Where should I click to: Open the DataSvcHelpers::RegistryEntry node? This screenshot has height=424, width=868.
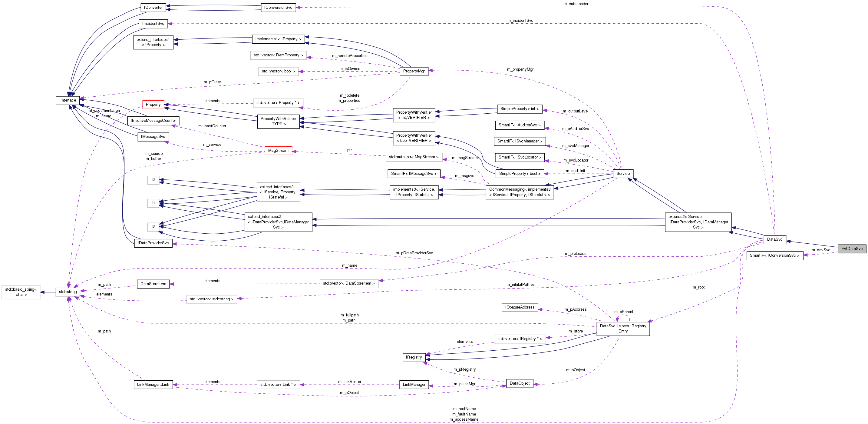[x=623, y=329]
